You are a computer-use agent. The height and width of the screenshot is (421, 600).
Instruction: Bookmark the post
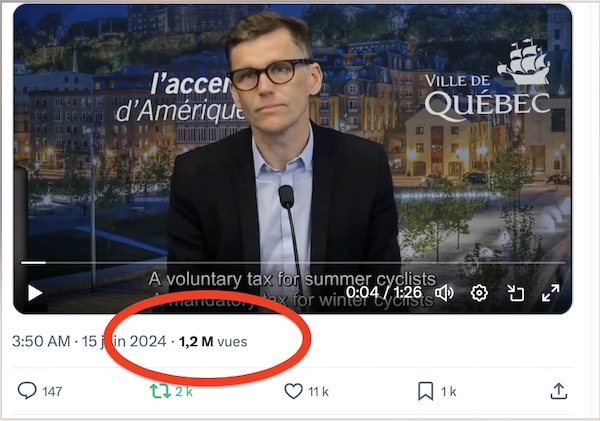pos(425,391)
